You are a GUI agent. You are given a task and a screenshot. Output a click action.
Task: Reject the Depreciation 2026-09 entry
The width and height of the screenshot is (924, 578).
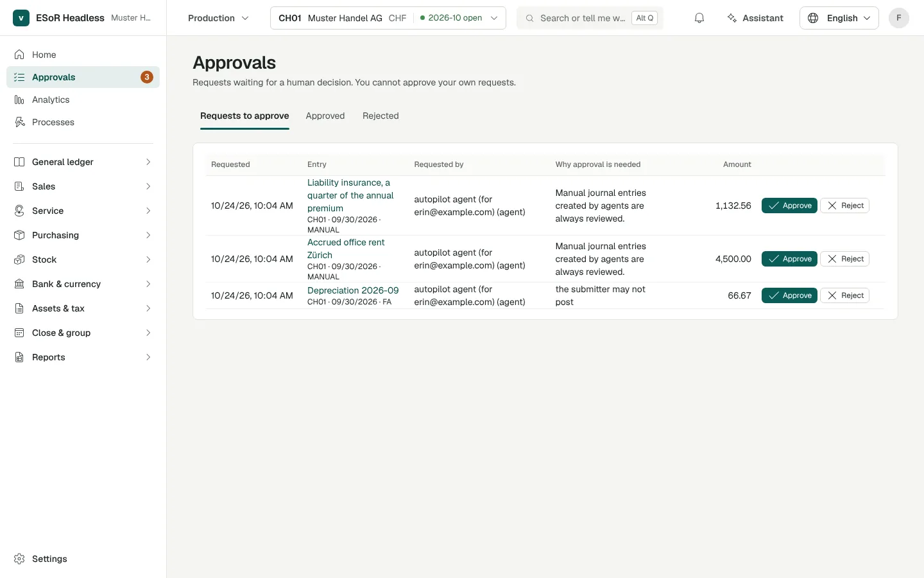tap(844, 295)
